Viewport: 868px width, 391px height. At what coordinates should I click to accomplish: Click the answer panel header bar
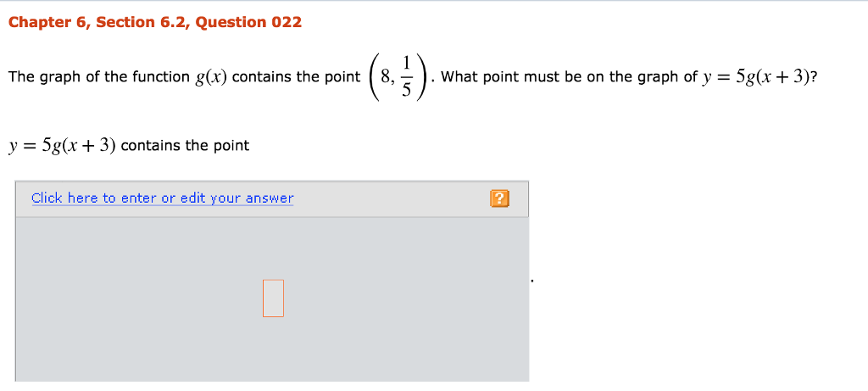coord(272,198)
